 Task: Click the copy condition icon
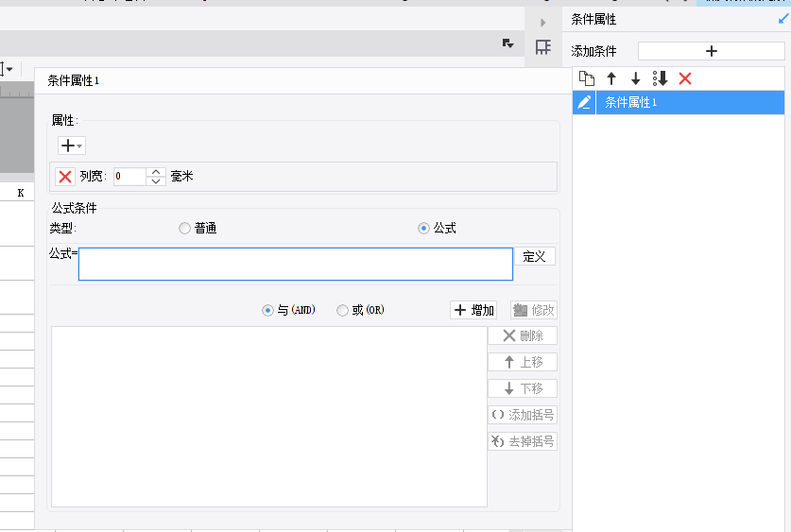click(x=587, y=78)
